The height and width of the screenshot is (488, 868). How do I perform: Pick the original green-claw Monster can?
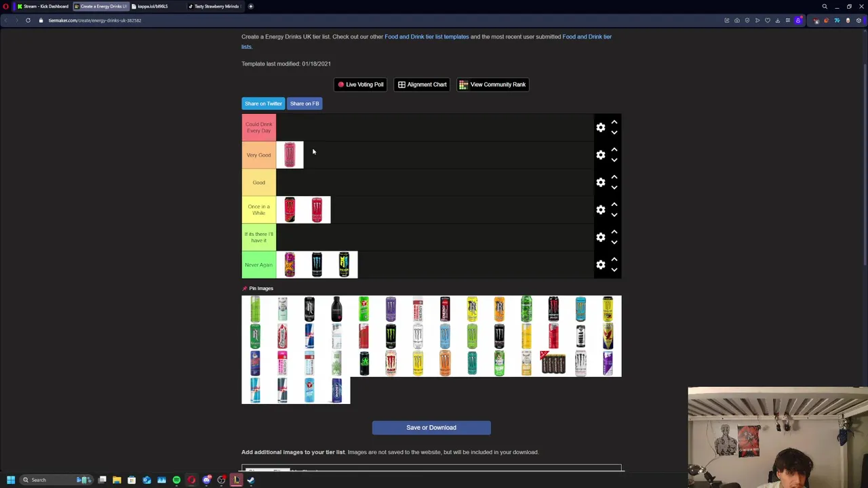click(x=391, y=336)
